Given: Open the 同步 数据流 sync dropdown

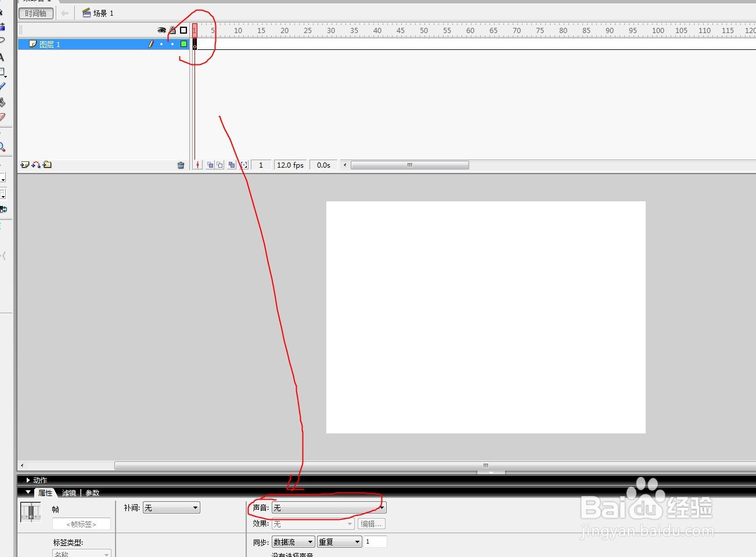Looking at the screenshot, I should click(293, 542).
